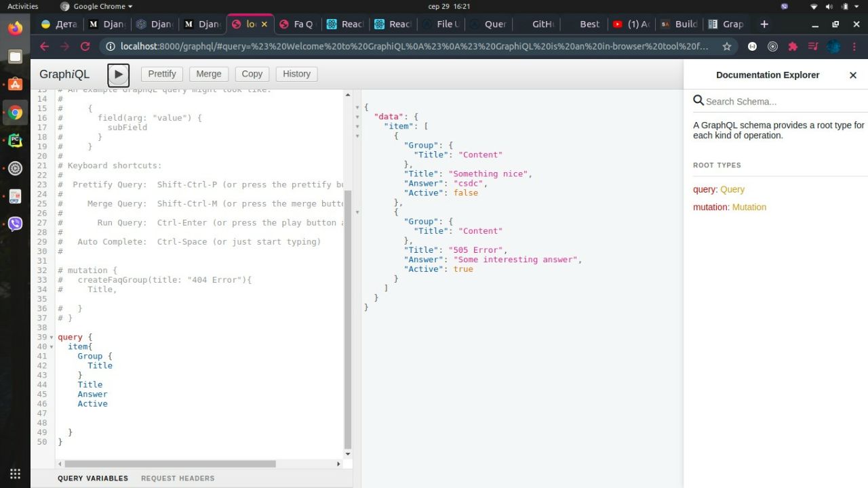Open the Mutation root type link
Viewport: 868px width, 488px height.
(x=749, y=207)
